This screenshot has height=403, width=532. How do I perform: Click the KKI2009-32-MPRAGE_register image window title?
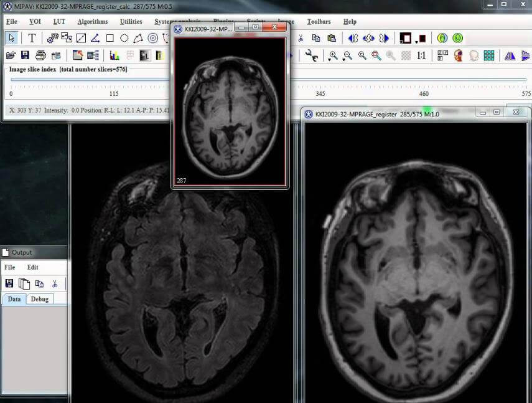[377, 114]
